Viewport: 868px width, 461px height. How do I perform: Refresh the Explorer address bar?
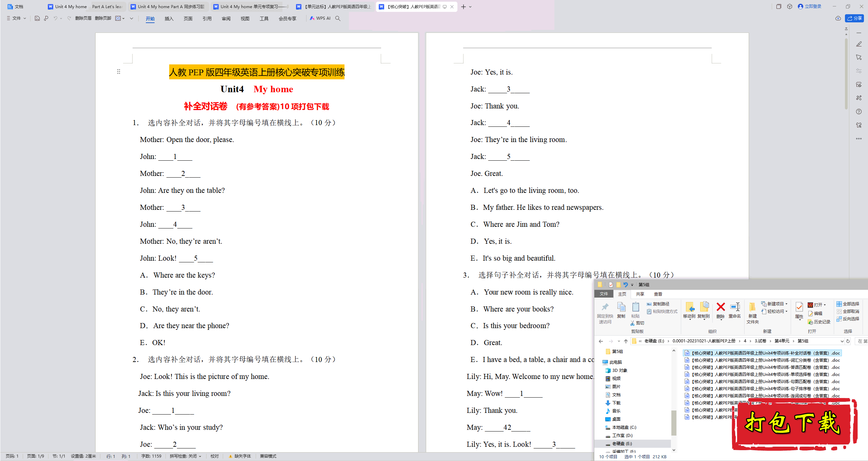click(x=848, y=341)
